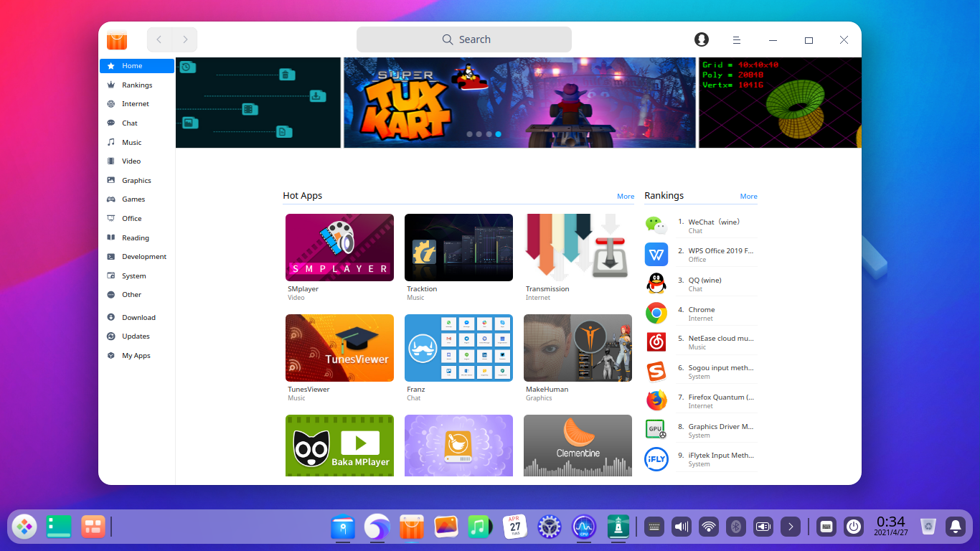Click the Sogou input method icon
This screenshot has width=980, height=551.
coord(656,372)
